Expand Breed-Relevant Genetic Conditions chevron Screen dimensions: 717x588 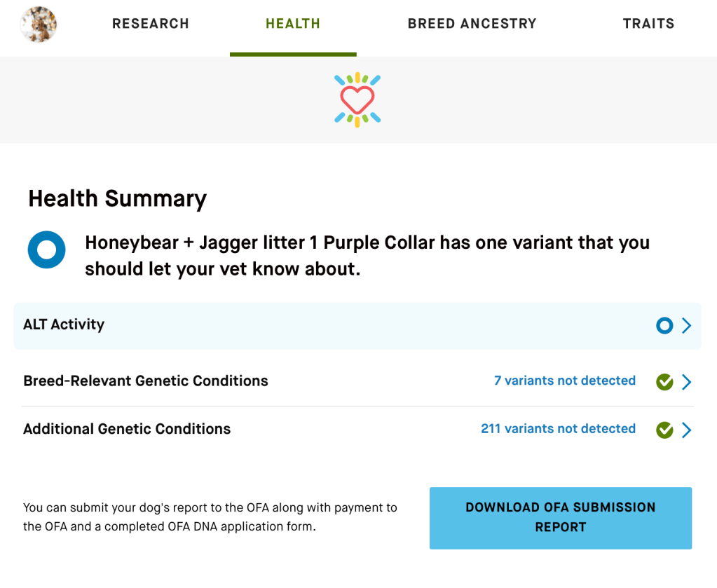click(x=687, y=382)
